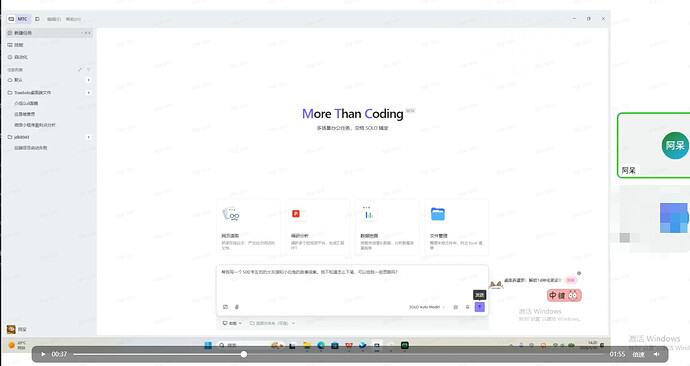
Task: Open the 倍速 playback speed control
Action: coord(639,355)
